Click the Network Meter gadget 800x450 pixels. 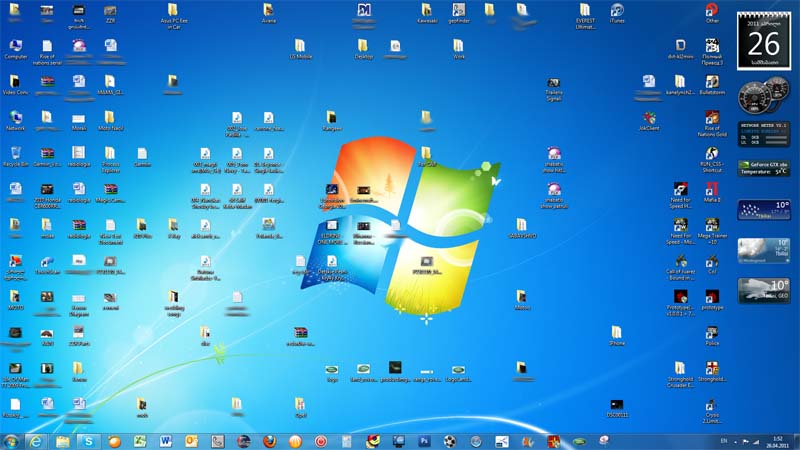[764, 134]
